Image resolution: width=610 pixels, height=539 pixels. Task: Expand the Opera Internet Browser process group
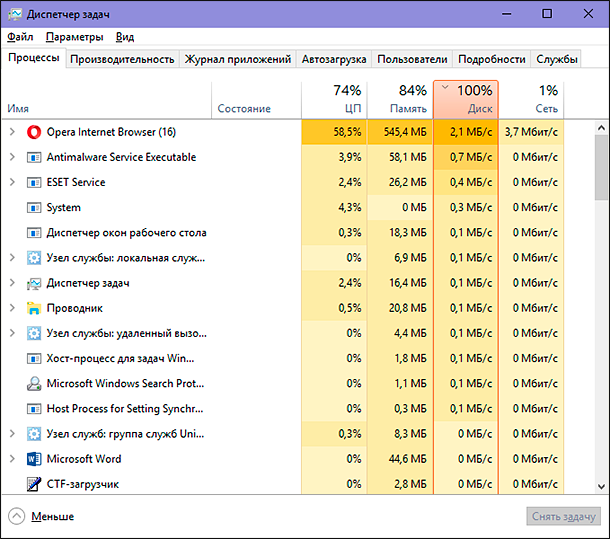[x=12, y=132]
